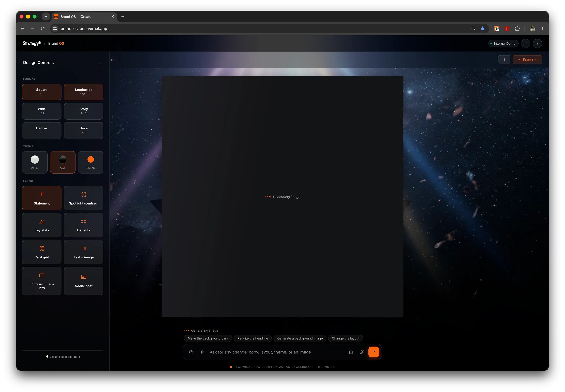Pick the Spotlight (centred) layout
The image size is (565, 392).
pyautogui.click(x=84, y=198)
